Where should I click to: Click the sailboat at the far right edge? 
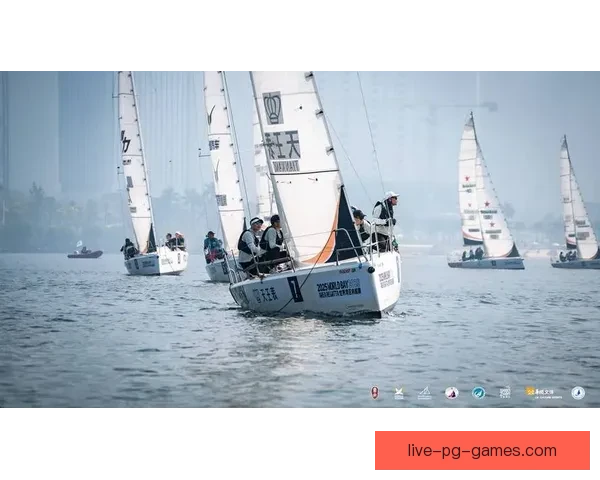577,210
